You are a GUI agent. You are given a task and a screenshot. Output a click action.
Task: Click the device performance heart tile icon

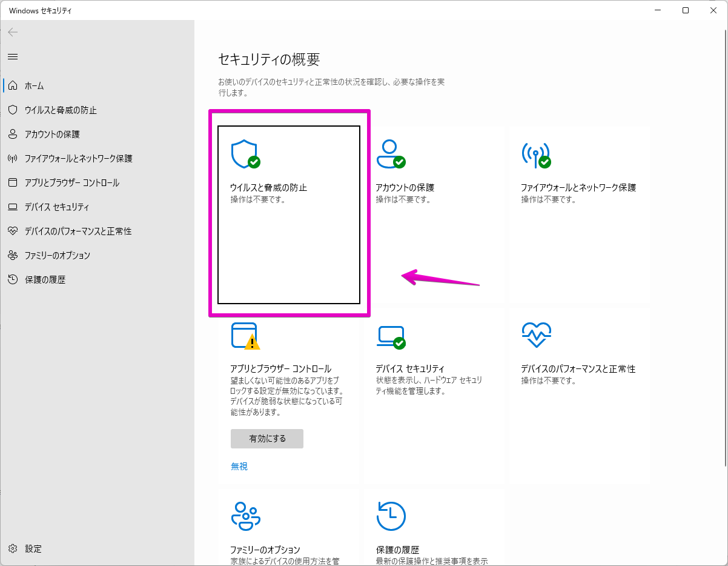[x=536, y=335]
